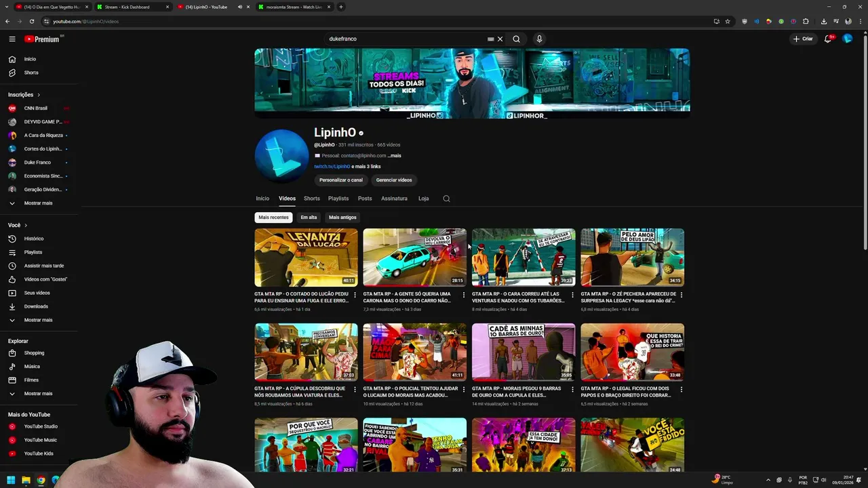Click the Criar create button
Image resolution: width=868 pixels, height=488 pixels.
[803, 39]
